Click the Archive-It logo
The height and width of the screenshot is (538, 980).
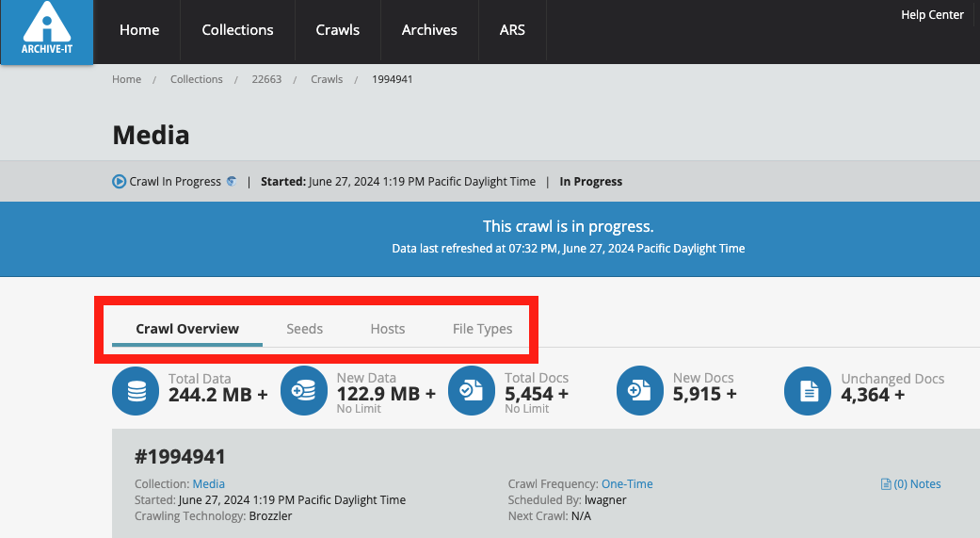(47, 32)
